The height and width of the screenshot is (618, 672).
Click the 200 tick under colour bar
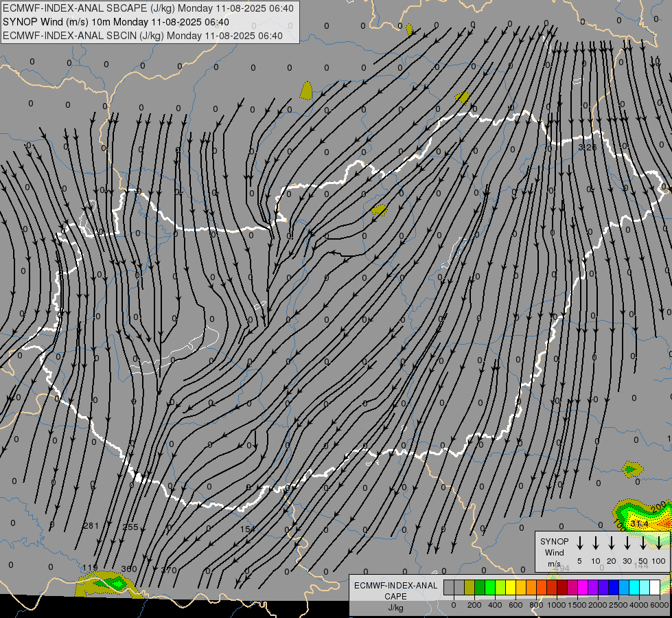(474, 605)
